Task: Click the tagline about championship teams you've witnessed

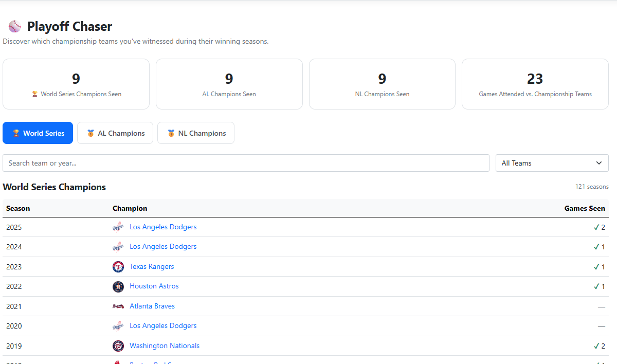Action: 136,41
